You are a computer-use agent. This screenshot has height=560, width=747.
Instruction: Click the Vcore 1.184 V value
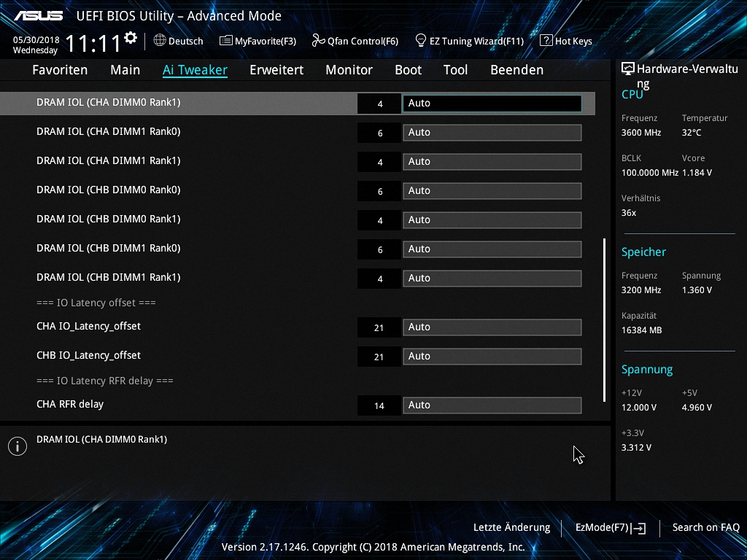point(697,173)
